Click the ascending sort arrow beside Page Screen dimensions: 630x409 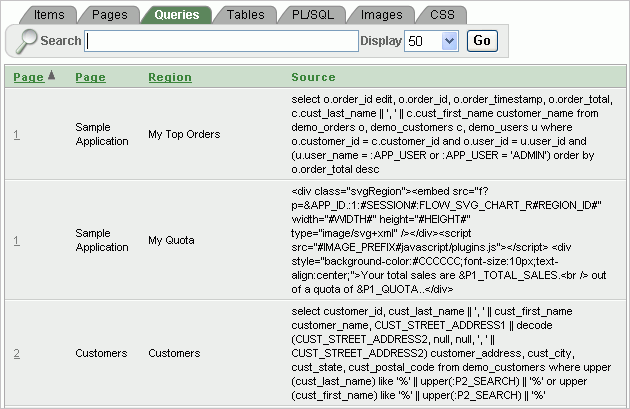(x=52, y=76)
